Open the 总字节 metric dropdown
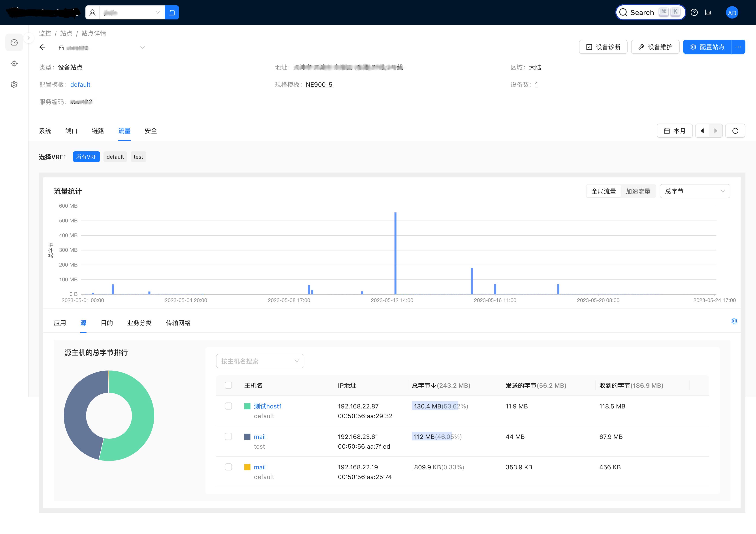 click(695, 191)
